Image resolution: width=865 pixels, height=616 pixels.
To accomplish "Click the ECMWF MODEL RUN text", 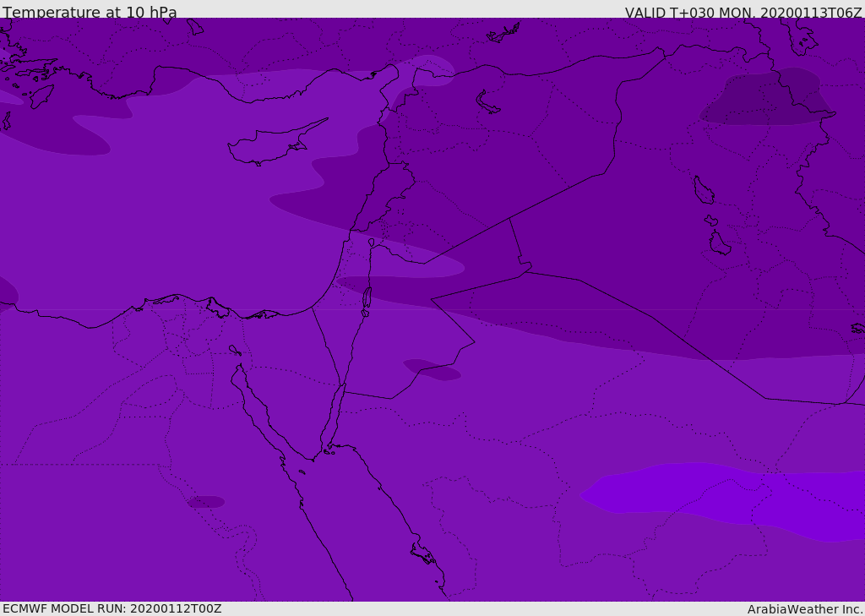I will (112, 608).
